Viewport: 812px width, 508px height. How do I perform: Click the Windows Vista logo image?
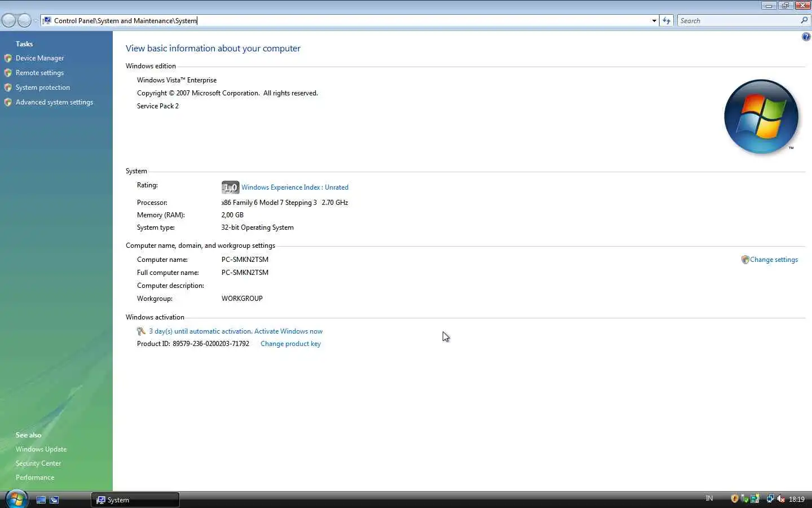[x=761, y=116]
